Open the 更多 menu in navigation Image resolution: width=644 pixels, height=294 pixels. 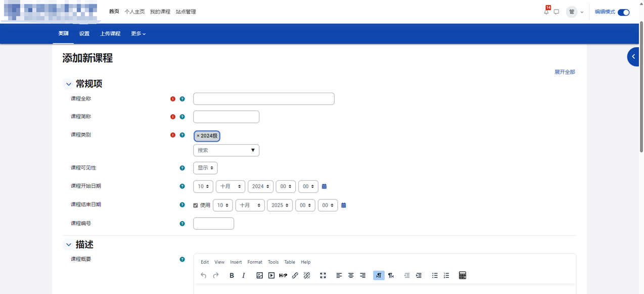[x=138, y=34]
